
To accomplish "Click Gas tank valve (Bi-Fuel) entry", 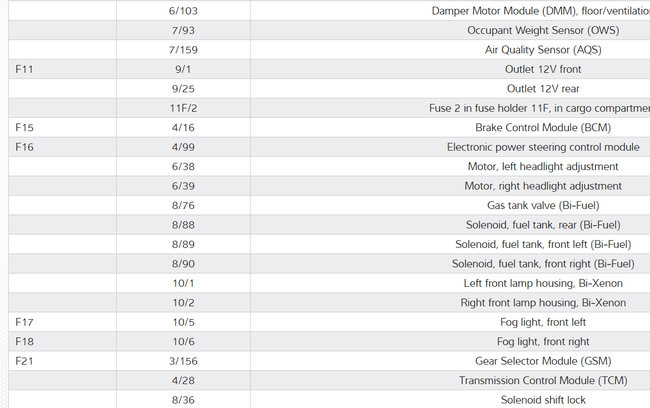I will point(543,205).
